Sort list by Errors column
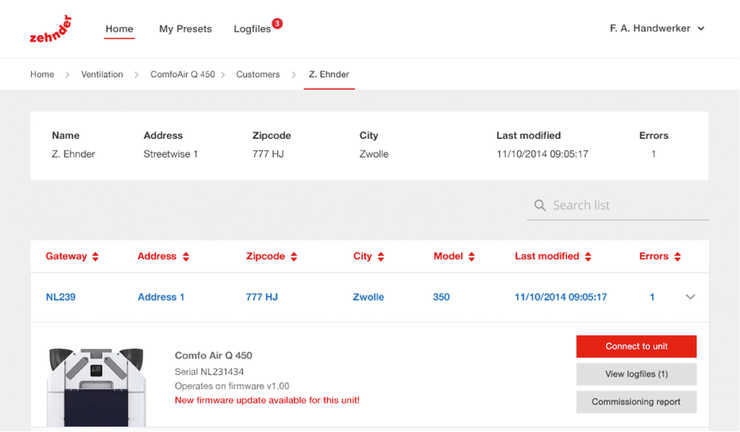The width and height of the screenshot is (740, 432). (660, 257)
